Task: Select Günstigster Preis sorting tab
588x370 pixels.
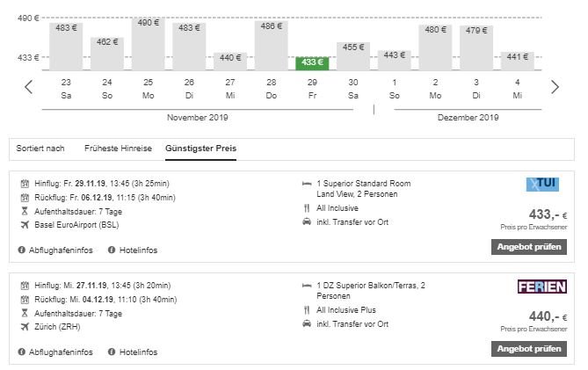Action: click(x=200, y=149)
